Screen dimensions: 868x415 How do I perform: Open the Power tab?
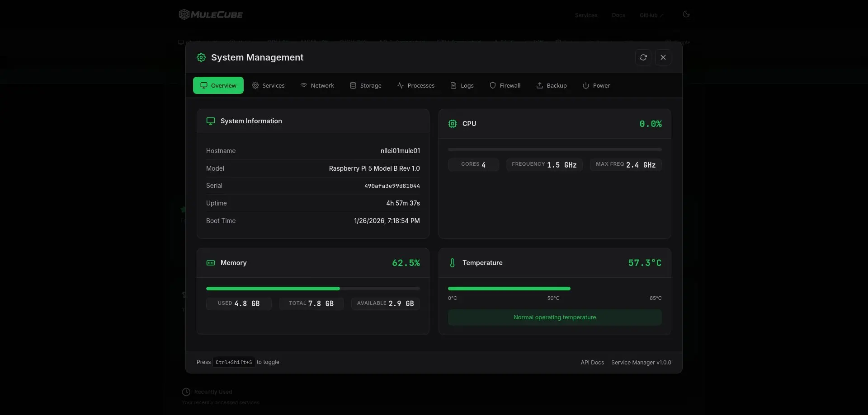click(596, 85)
